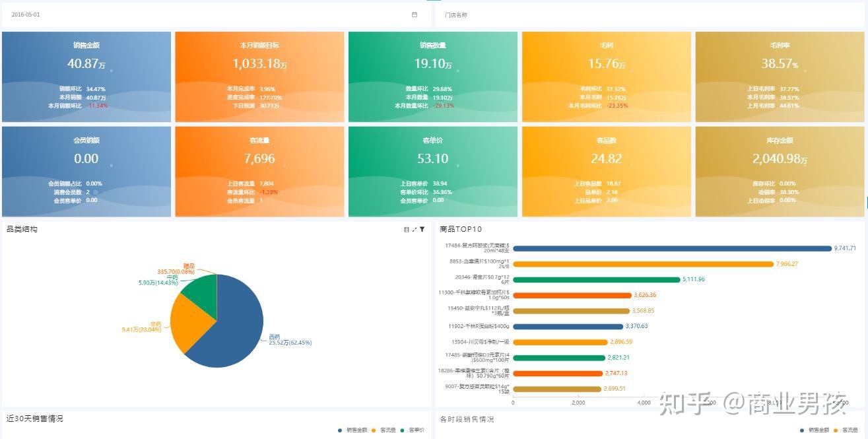Open the 本月销额目标 card
This screenshot has height=439, width=868.
[259, 77]
